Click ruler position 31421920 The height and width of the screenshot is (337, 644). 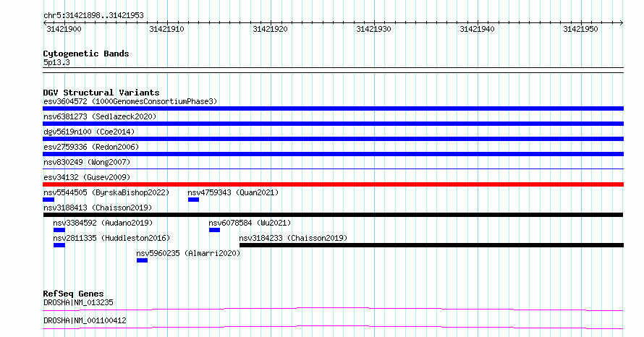click(270, 29)
